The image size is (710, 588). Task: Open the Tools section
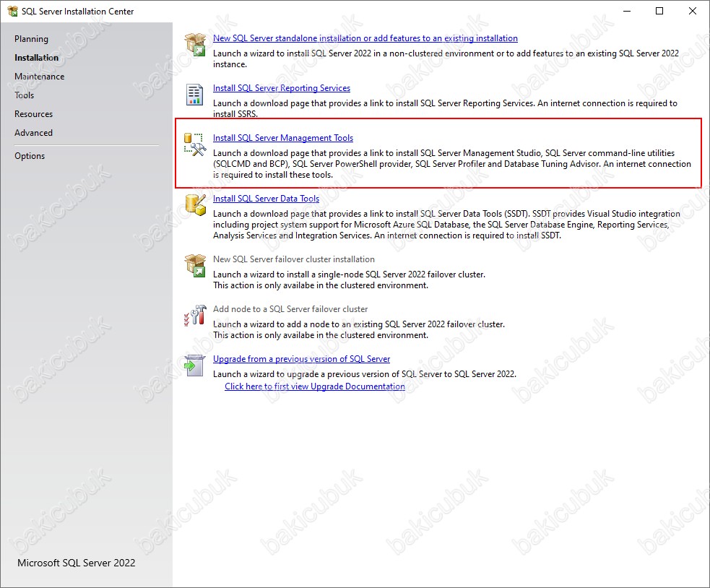(24, 95)
